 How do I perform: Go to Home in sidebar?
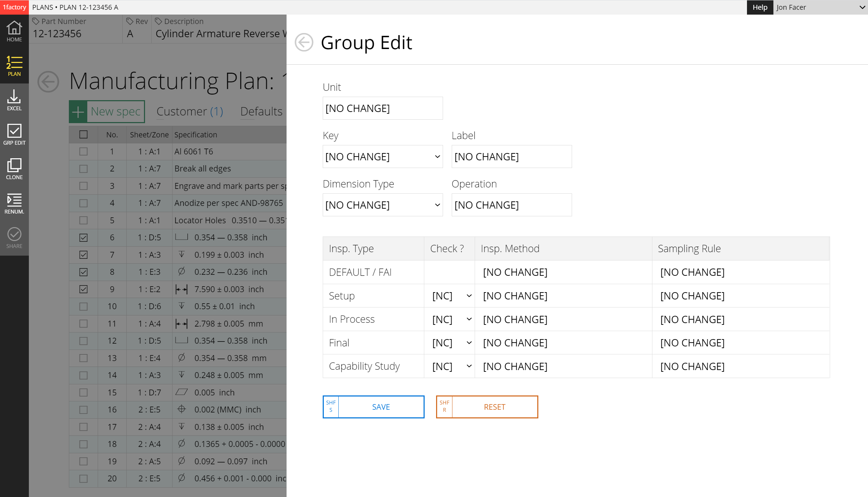[14, 31]
